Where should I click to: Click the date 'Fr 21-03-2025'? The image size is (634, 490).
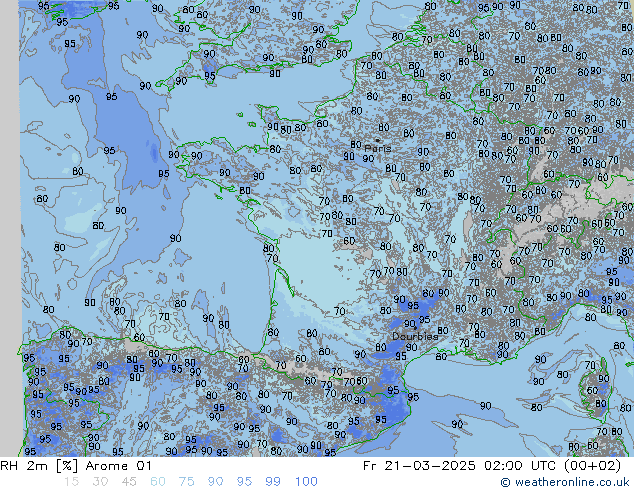coord(419,466)
